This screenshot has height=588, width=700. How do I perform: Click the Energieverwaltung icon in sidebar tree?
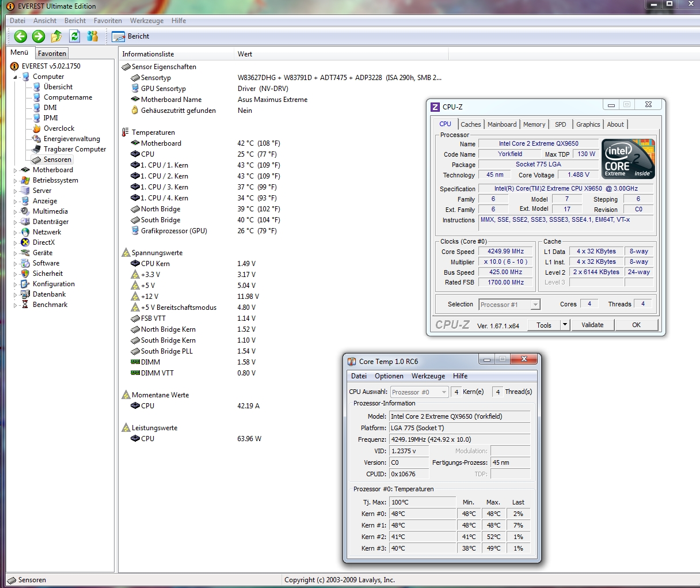point(37,139)
